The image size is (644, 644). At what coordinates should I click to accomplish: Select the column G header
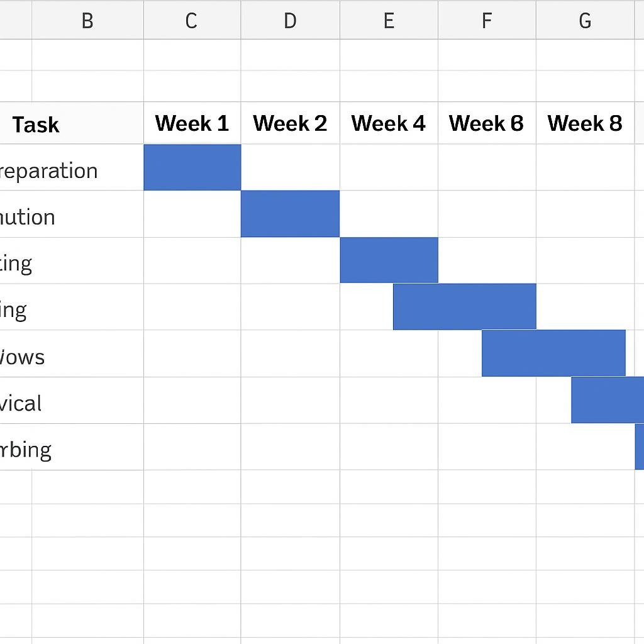pos(585,20)
